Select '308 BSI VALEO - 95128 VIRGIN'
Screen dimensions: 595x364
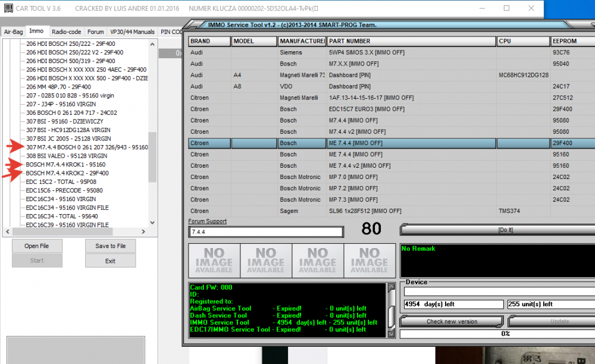click(x=67, y=156)
